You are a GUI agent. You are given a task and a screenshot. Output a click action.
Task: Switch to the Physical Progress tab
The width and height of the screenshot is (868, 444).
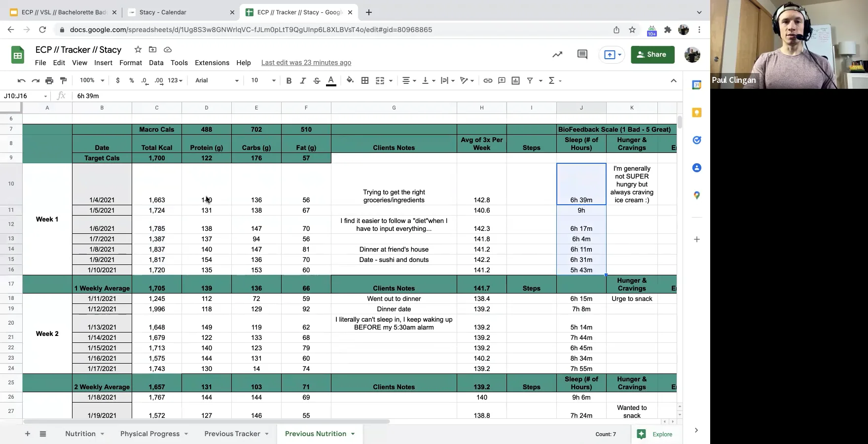(x=150, y=434)
